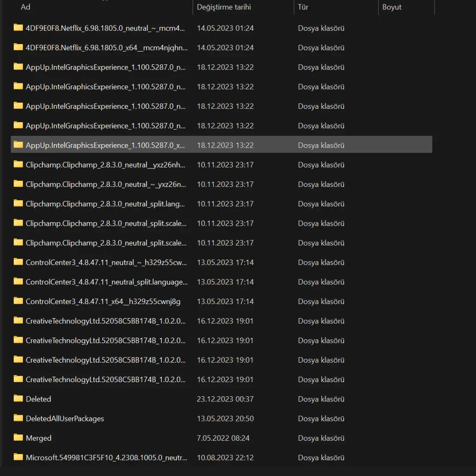Click folder icon of Clipchamp neutral__yxz26nh row
The height and width of the screenshot is (476, 476).
click(18, 164)
